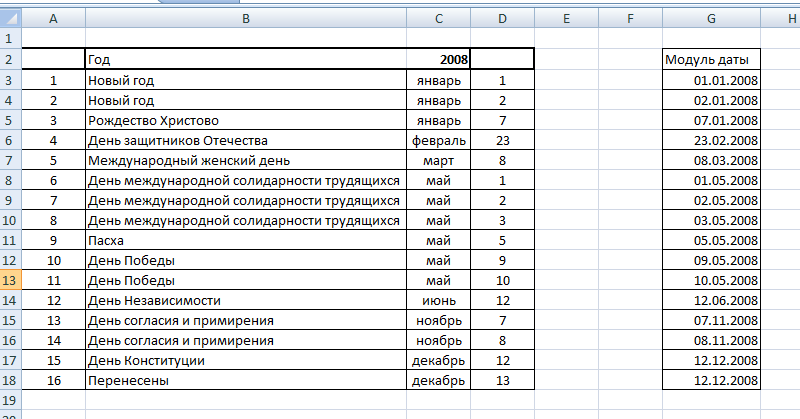Select 'День Победы' cell in row 12
Image resolution: width=800 pixels, height=419 pixels.
246,260
